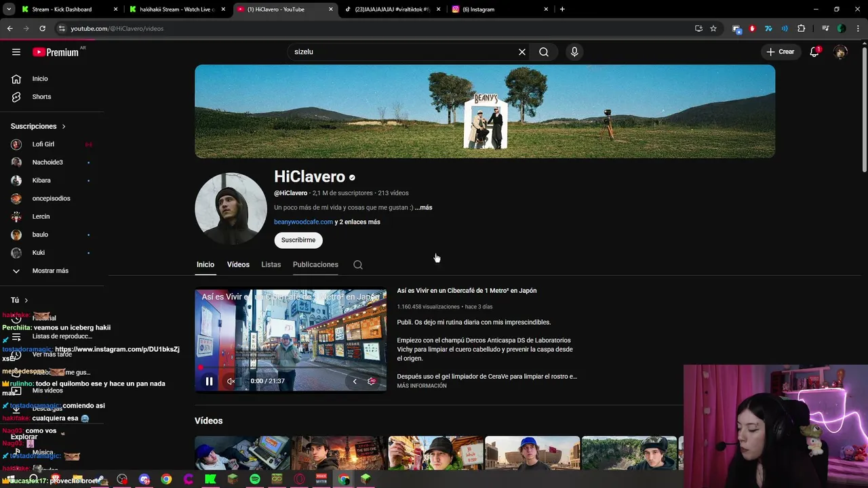Click the browser address bar URL
The height and width of the screenshot is (488, 868).
[x=117, y=28]
